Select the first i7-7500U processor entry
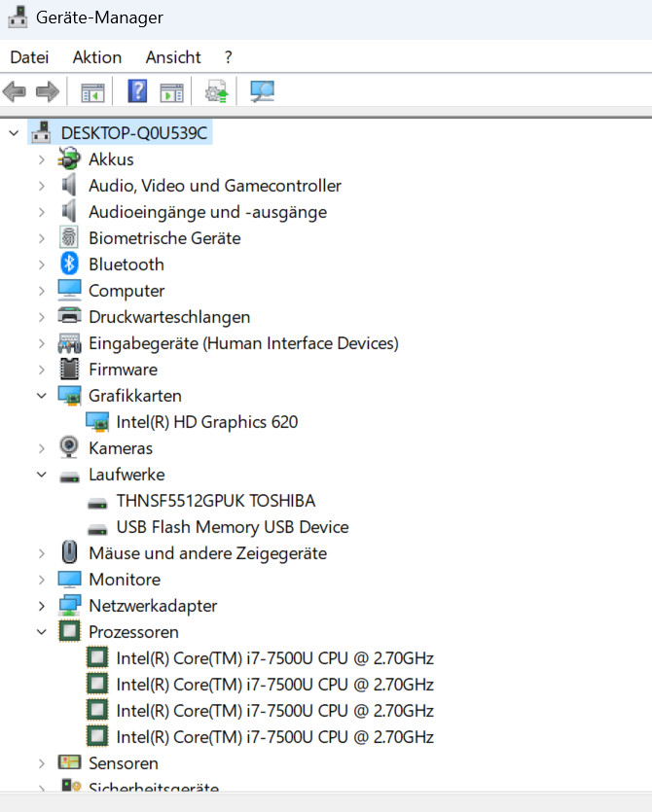 [x=274, y=658]
